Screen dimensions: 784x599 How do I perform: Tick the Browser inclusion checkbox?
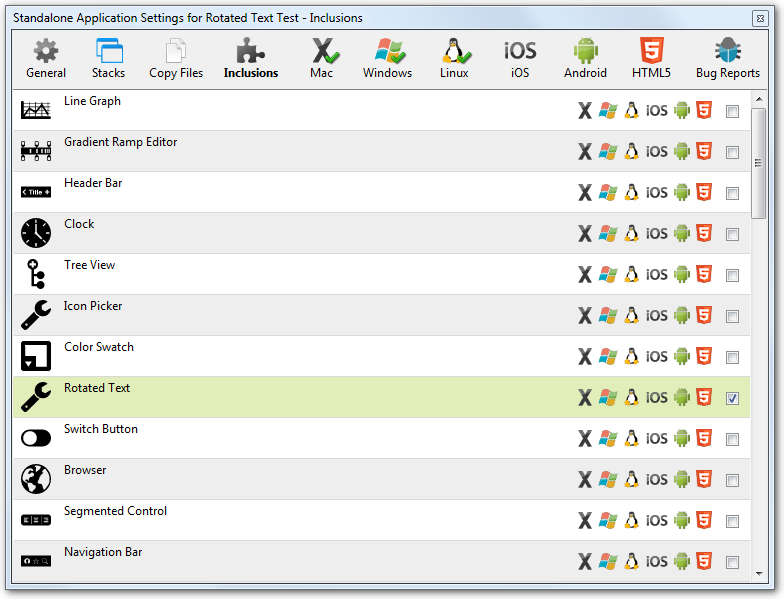pyautogui.click(x=732, y=480)
